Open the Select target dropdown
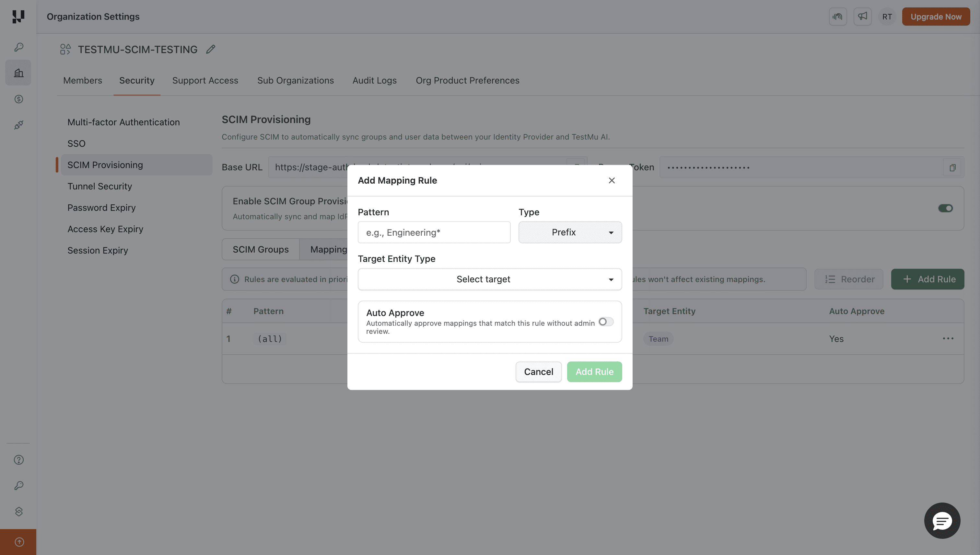This screenshot has height=555, width=980. (489, 279)
